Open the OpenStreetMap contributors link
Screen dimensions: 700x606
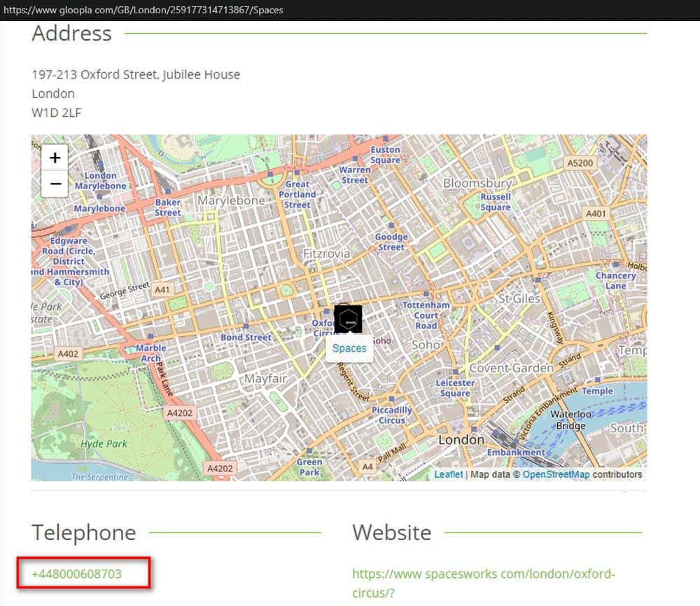(x=556, y=474)
